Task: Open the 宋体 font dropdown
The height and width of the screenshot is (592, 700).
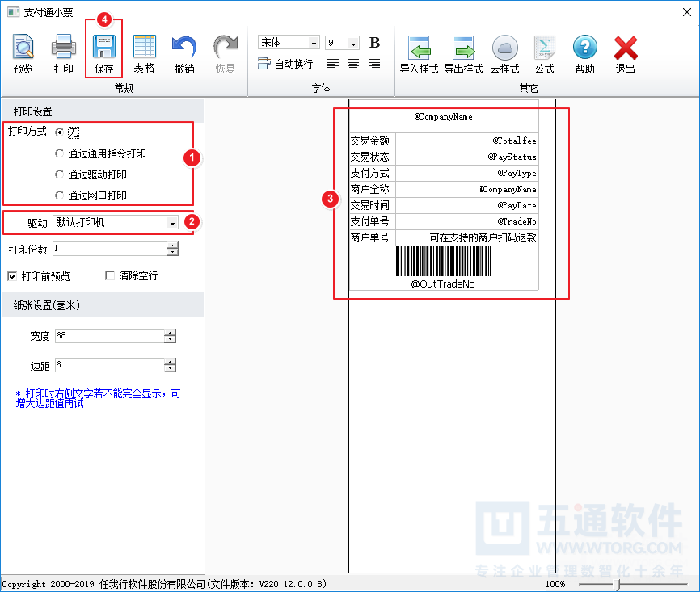Action: pyautogui.click(x=314, y=43)
